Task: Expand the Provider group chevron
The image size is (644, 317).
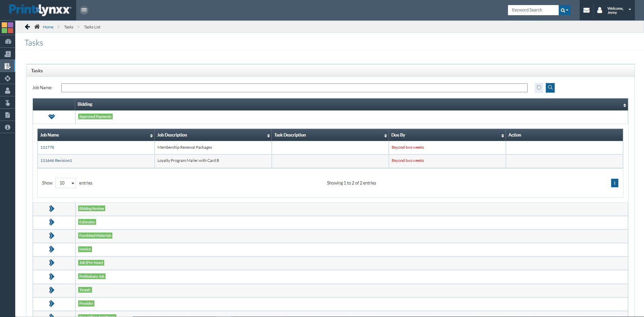Action: (51, 303)
